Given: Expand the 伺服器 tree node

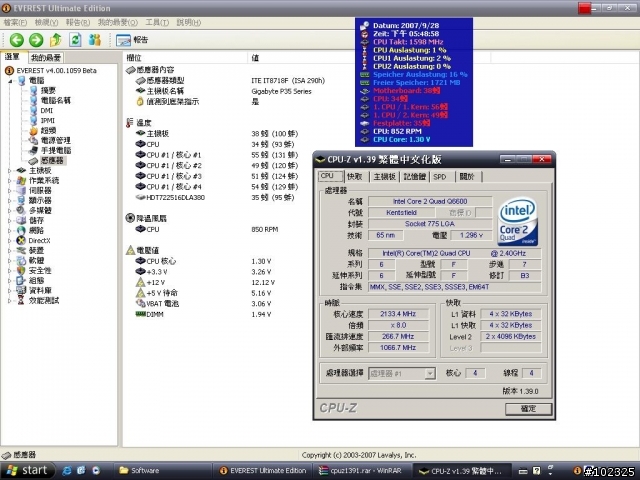Looking at the screenshot, I should click(x=10, y=191).
